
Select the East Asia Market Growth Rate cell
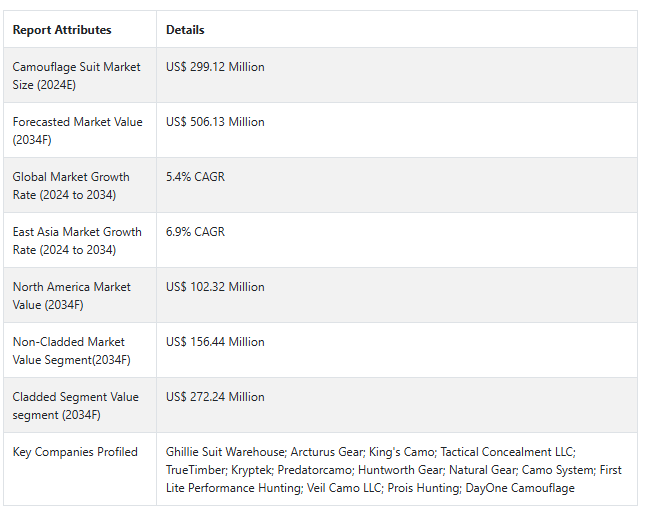point(78,240)
